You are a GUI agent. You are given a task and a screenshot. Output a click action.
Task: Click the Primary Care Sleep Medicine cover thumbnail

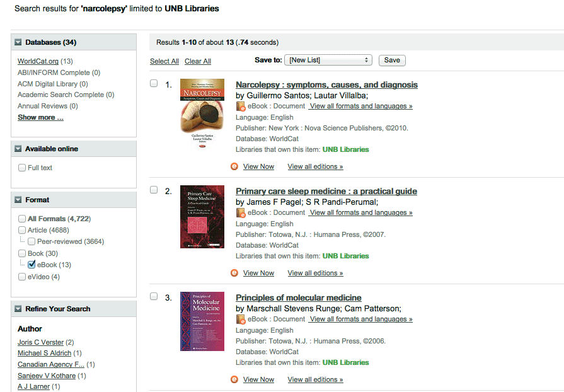pos(202,217)
